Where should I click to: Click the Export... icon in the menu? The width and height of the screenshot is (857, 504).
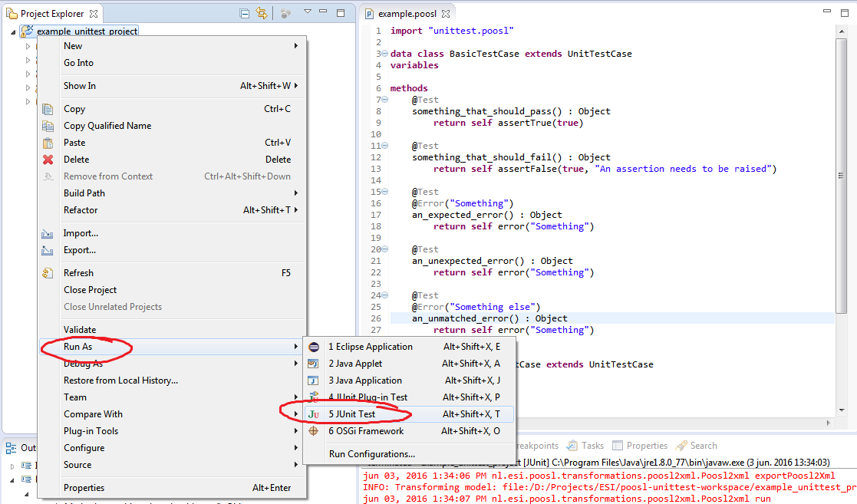48,250
